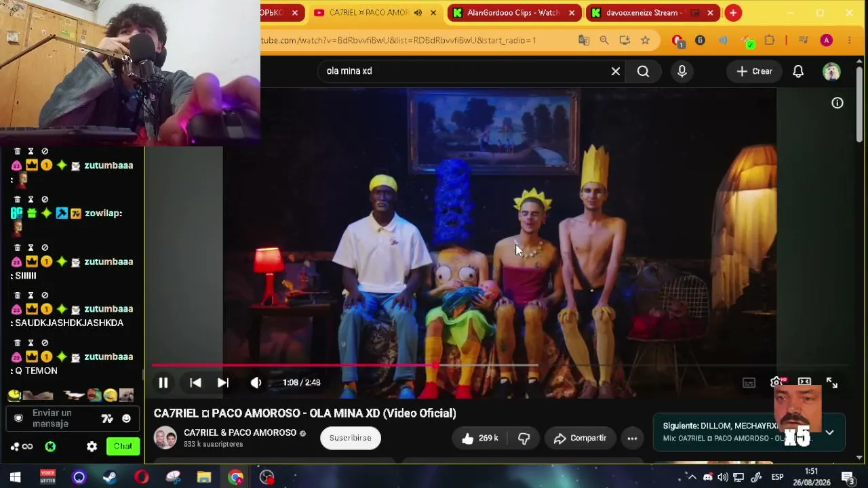This screenshot has height=488, width=868.
Task: Expand the Siguiente mix playlist panel
Action: 829,432
